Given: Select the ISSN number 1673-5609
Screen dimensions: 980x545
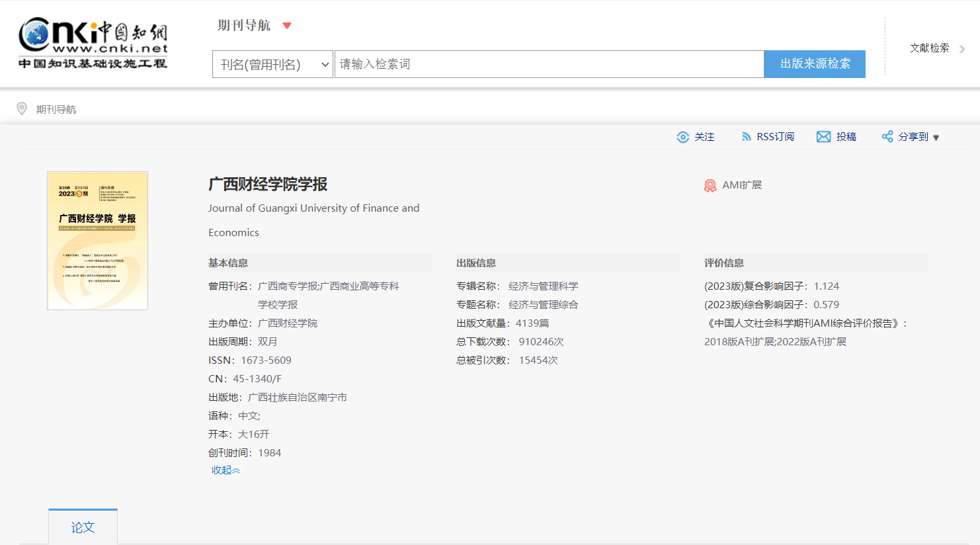Looking at the screenshot, I should (x=266, y=360).
